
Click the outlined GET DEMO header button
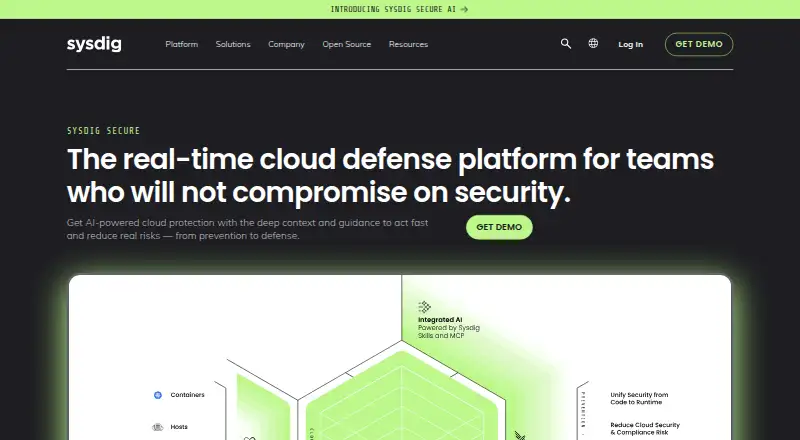pos(699,44)
